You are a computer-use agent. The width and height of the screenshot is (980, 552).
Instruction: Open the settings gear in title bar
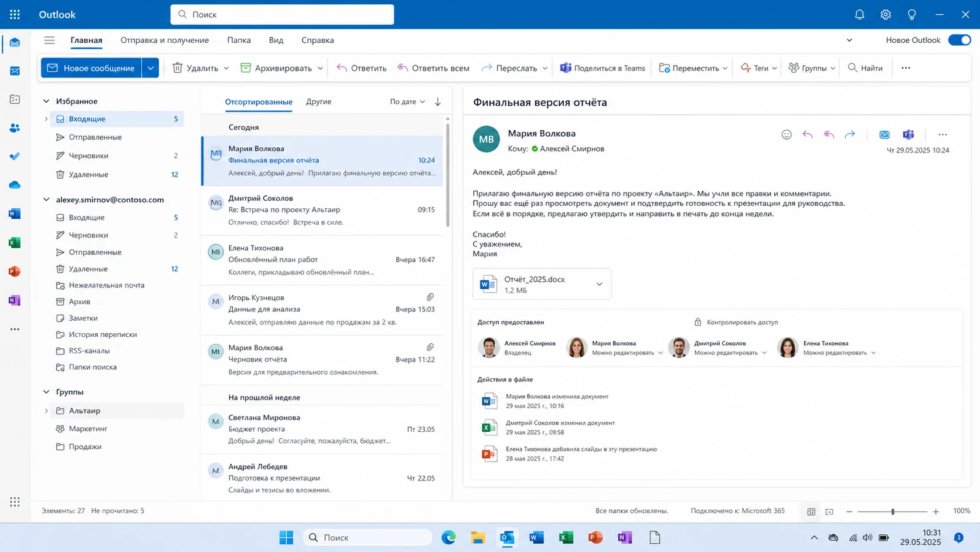886,15
